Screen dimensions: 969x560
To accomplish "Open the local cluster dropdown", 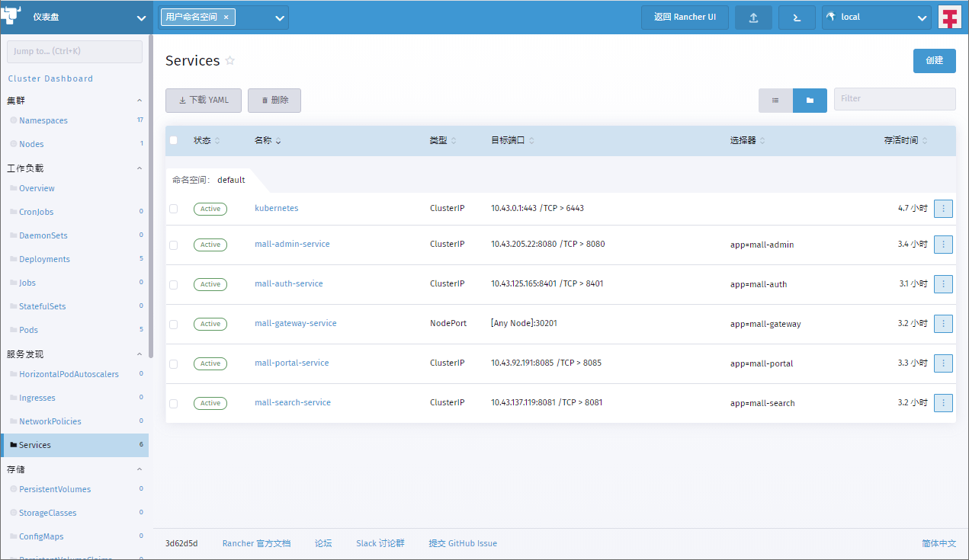I will coord(876,18).
